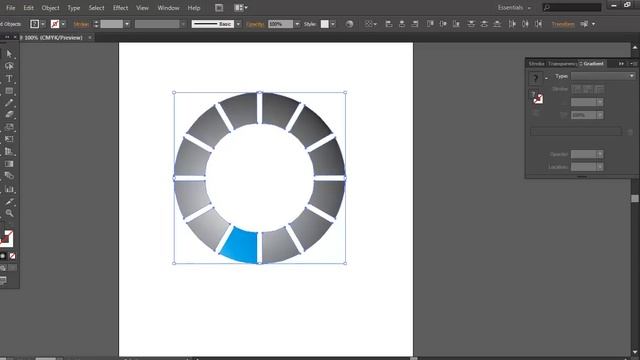This screenshot has height=360, width=640.
Task: Open gradient Type dropdown
Action: pyautogui.click(x=603, y=76)
